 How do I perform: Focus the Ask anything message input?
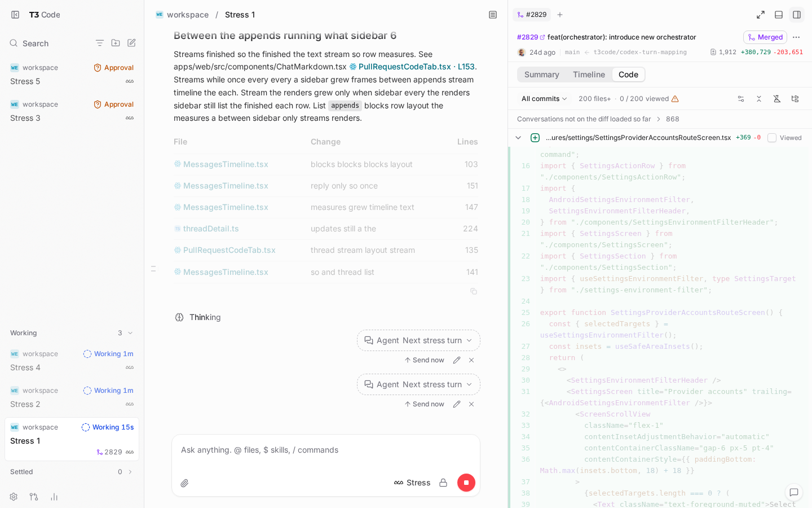click(326, 450)
